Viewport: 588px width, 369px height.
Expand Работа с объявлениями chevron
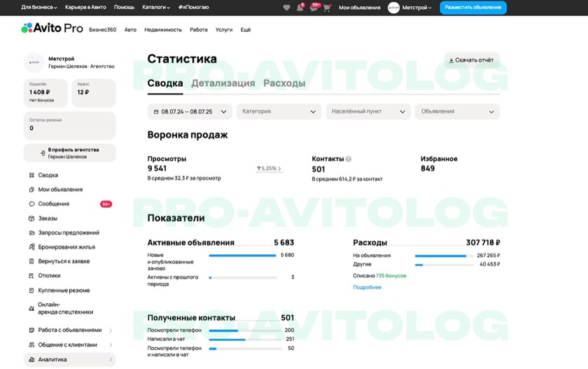pyautogui.click(x=111, y=330)
